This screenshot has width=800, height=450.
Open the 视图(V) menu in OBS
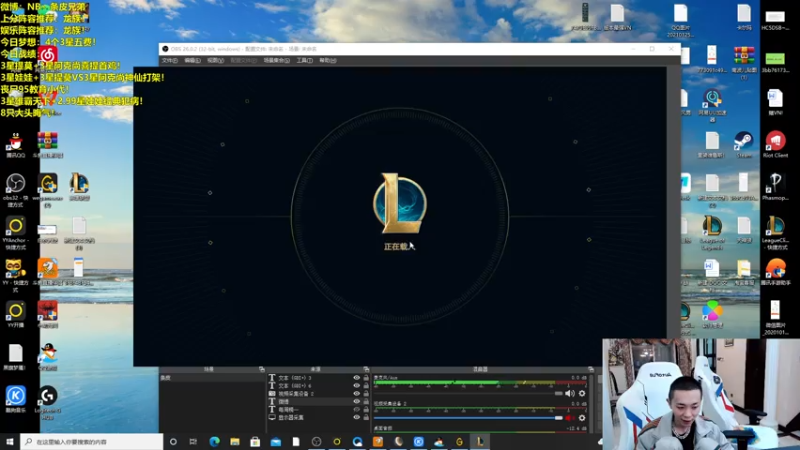pyautogui.click(x=215, y=60)
